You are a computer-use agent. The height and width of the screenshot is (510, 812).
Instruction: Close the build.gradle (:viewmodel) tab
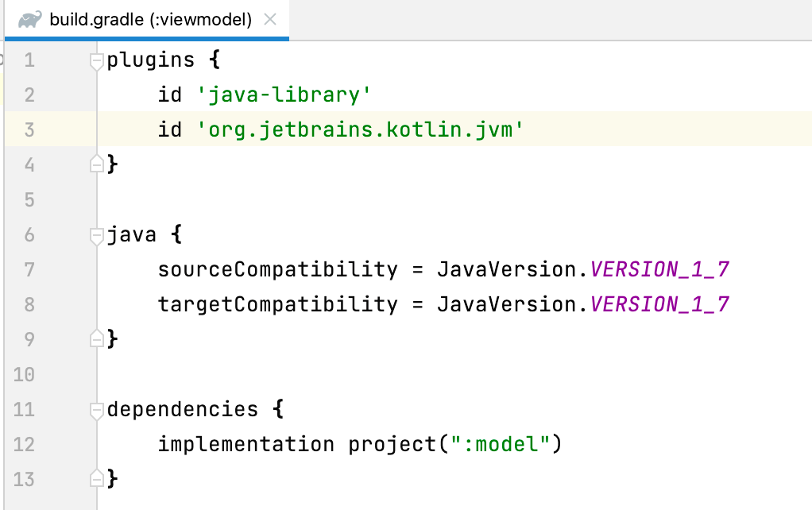(x=270, y=20)
